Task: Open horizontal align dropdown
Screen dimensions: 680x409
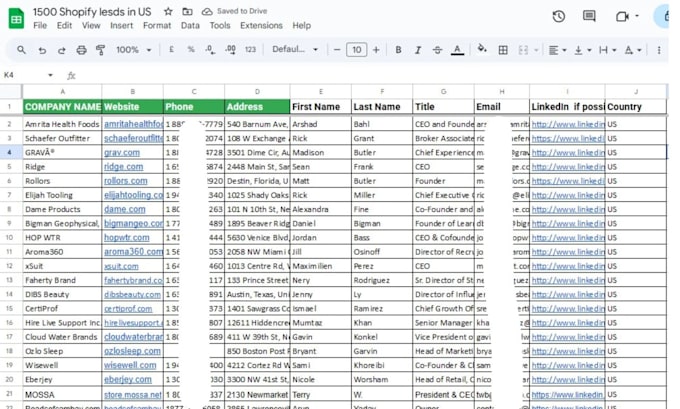Action: click(x=557, y=50)
